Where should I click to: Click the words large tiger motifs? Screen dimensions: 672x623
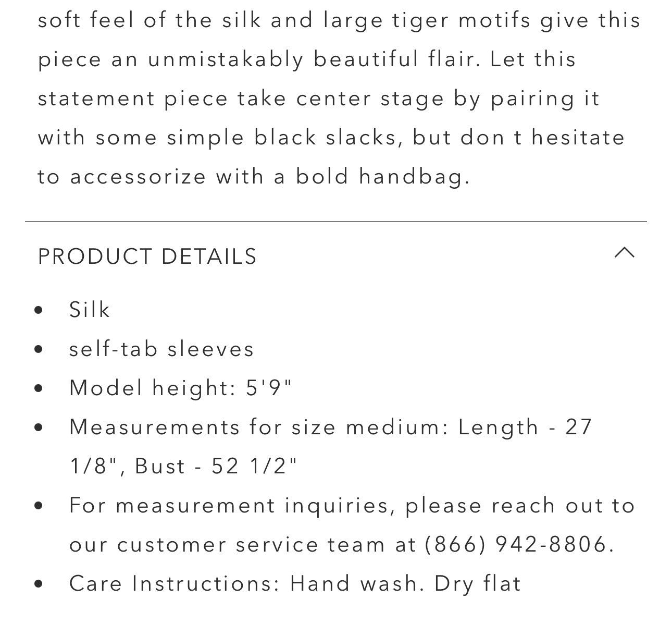point(427,21)
